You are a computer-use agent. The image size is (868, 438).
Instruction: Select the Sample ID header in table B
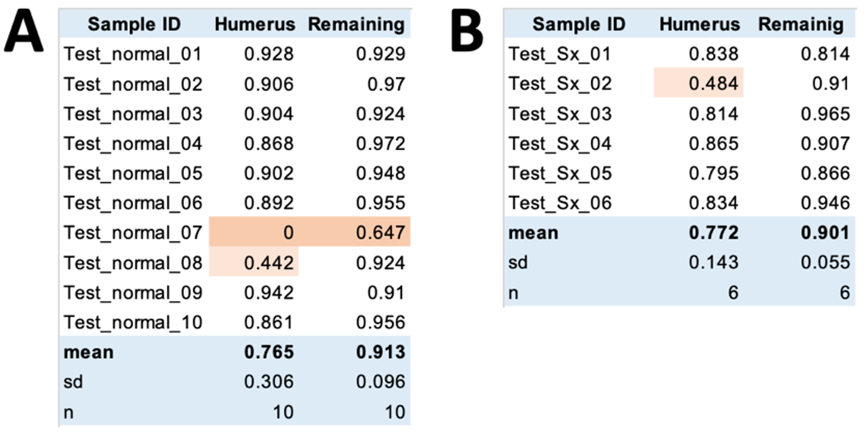coord(578,24)
